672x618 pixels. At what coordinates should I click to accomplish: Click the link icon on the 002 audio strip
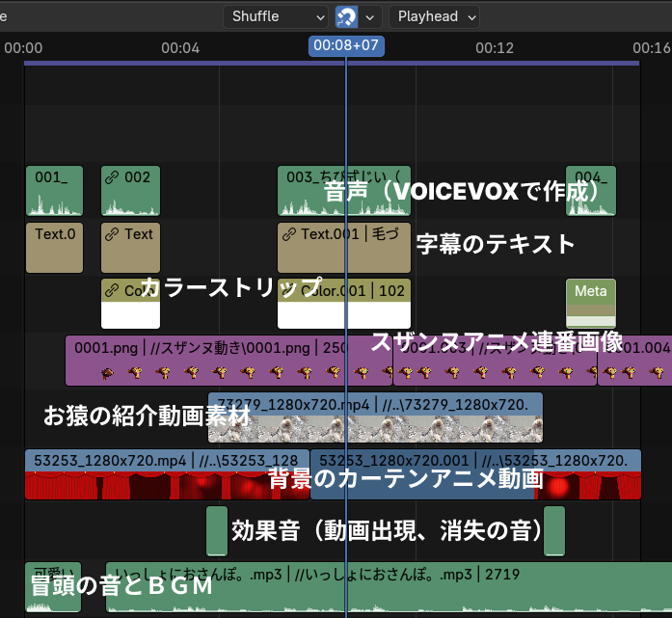point(112,177)
